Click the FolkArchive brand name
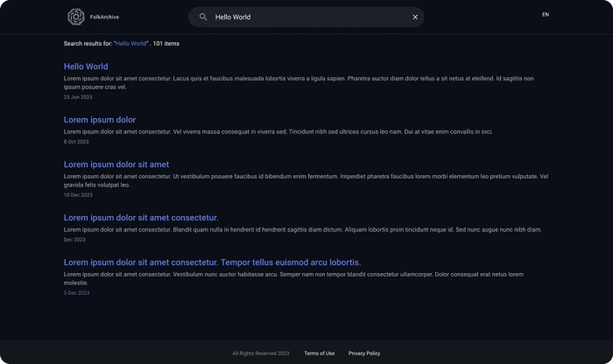 tap(104, 17)
